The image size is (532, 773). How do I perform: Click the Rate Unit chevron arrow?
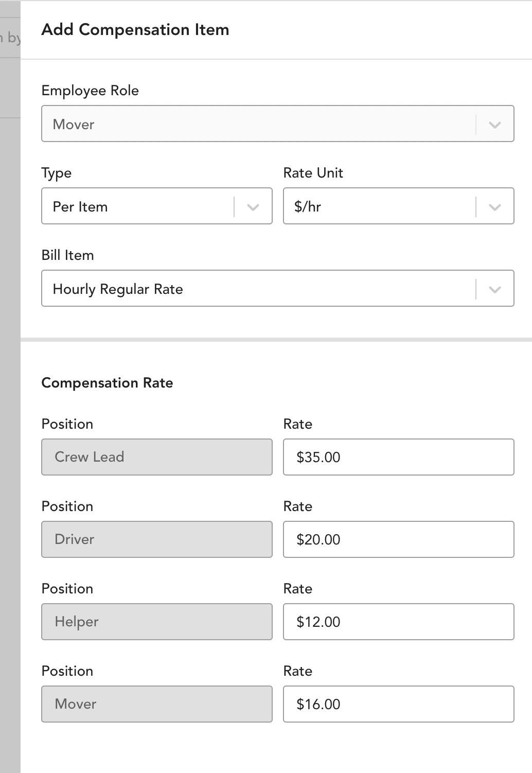[x=494, y=207]
